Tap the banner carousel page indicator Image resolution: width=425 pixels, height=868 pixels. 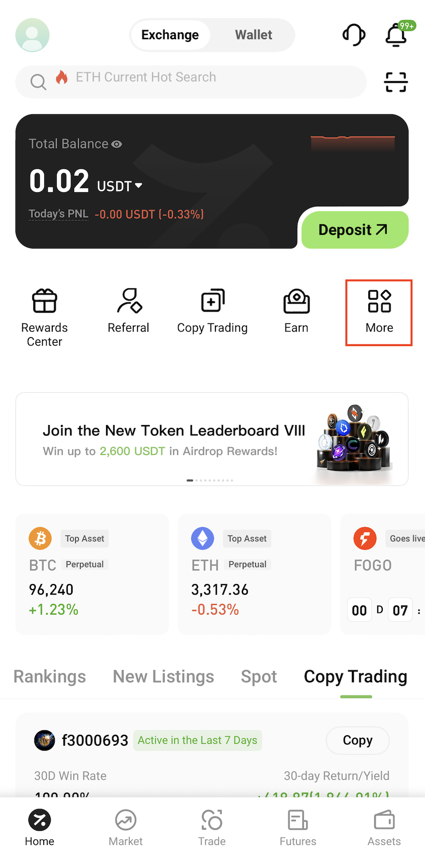point(210,480)
